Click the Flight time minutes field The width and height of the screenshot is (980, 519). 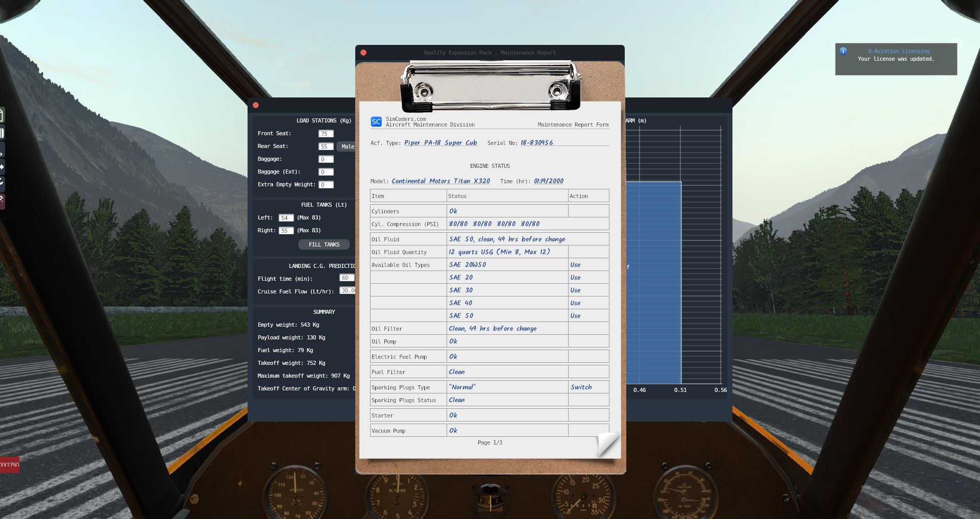346,278
